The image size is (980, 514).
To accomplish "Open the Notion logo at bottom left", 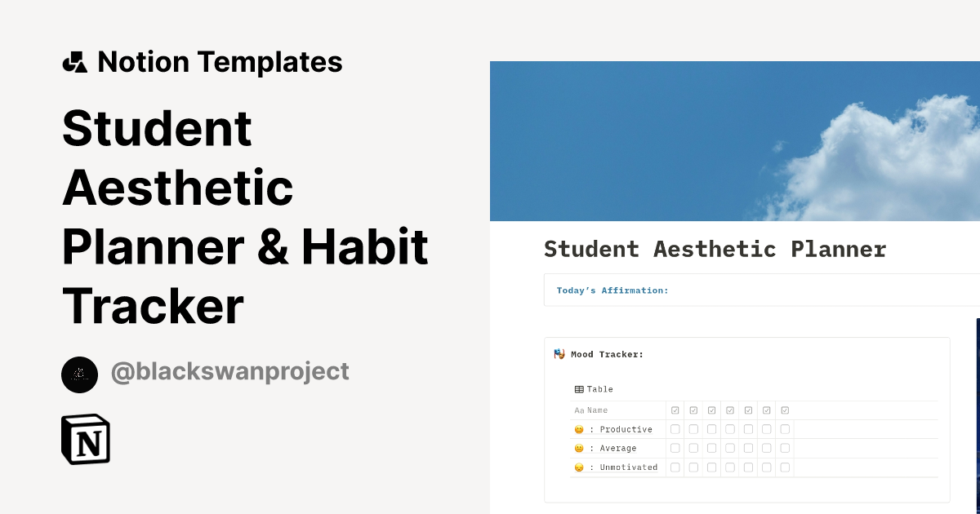I will coord(86,441).
